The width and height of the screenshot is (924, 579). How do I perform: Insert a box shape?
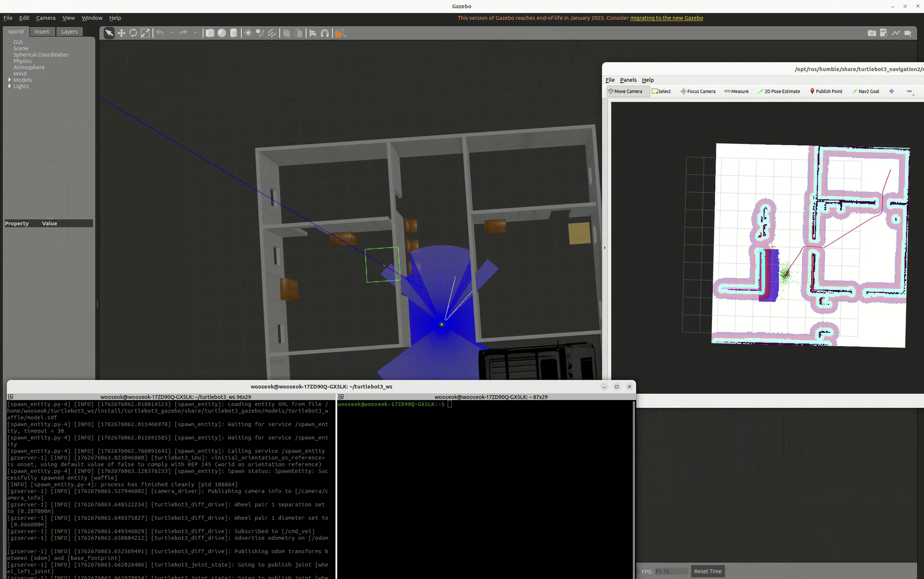[x=210, y=33]
